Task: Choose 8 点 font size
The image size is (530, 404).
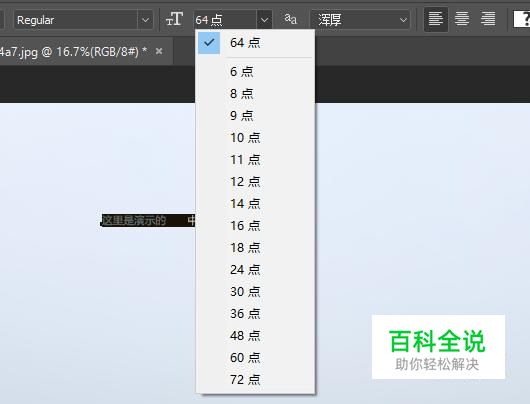Action: pos(255,94)
